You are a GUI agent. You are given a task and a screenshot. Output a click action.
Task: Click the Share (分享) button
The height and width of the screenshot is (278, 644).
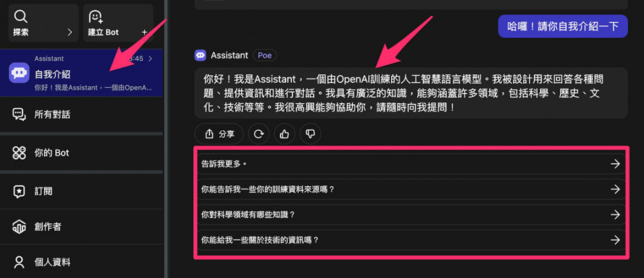point(219,134)
